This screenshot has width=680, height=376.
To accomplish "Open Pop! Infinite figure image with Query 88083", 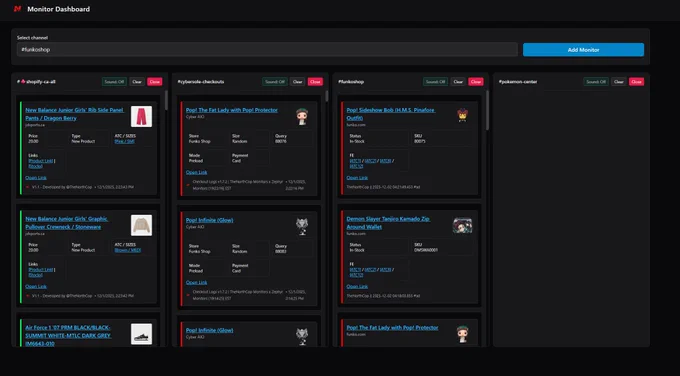I will (302, 226).
